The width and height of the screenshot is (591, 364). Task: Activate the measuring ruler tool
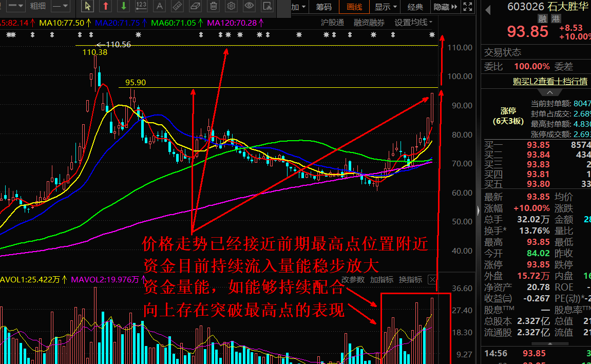coord(177,6)
